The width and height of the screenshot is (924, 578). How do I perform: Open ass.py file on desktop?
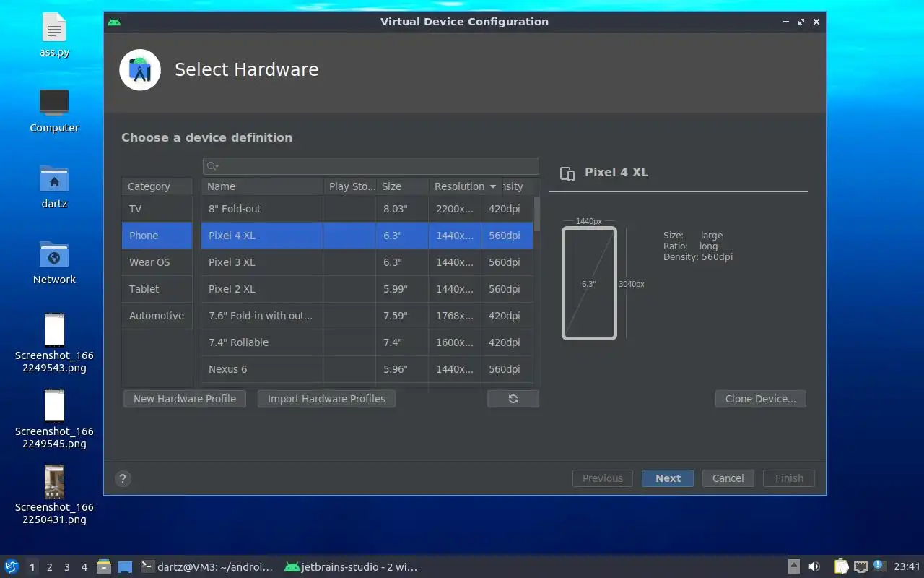point(54,36)
